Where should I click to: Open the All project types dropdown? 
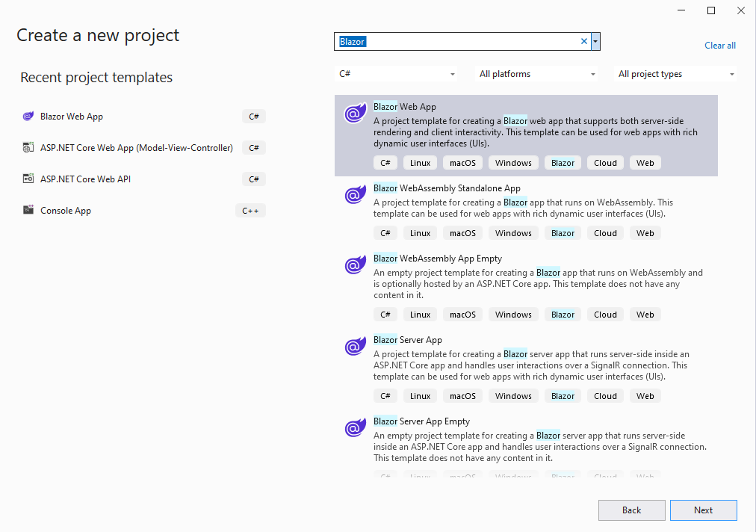tap(675, 74)
